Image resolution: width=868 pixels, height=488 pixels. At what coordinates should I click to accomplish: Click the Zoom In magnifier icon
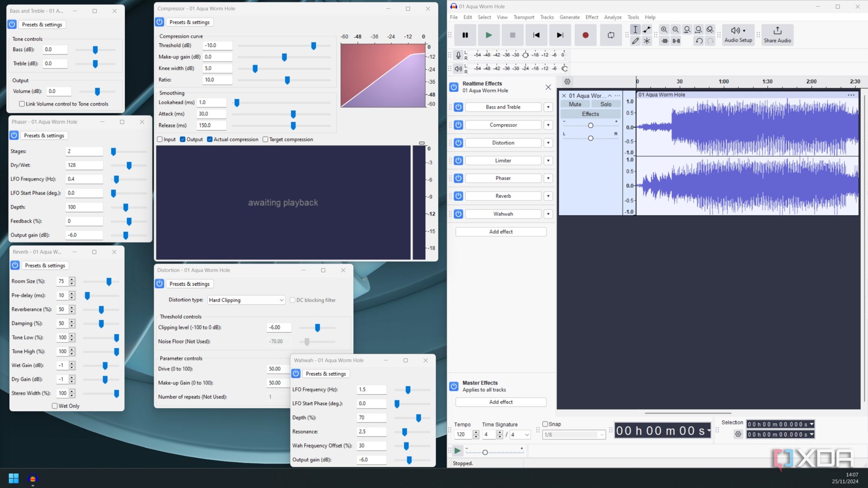point(664,30)
